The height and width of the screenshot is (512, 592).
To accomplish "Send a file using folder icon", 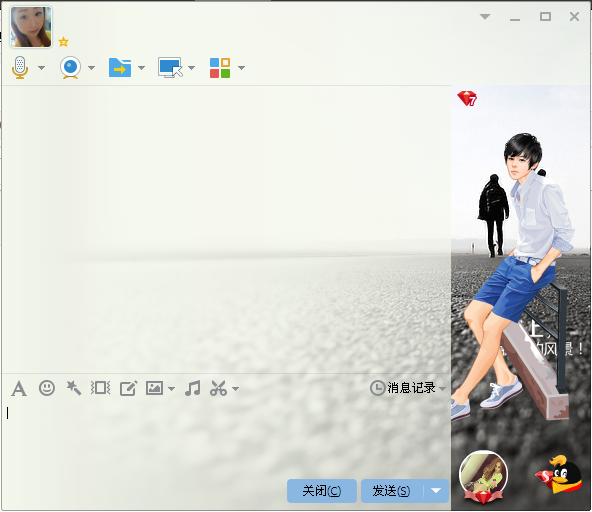I will pos(120,68).
